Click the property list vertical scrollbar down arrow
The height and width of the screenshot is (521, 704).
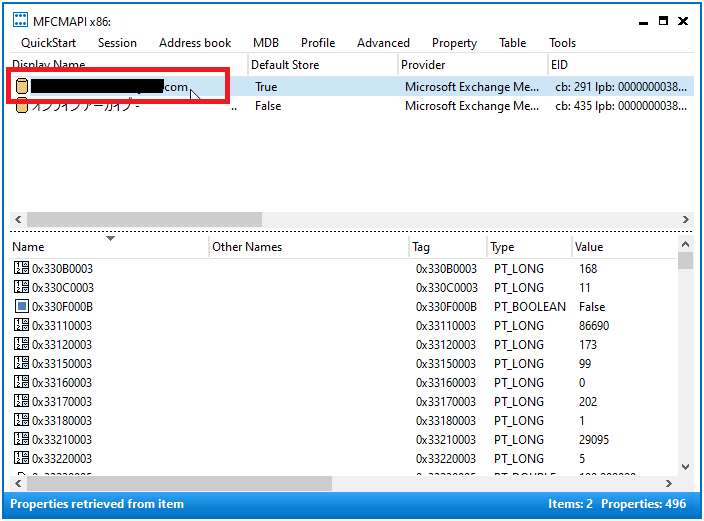tap(685, 466)
